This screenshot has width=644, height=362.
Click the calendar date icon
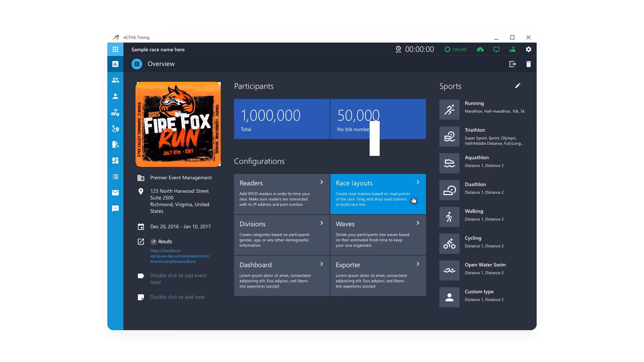coord(141,227)
